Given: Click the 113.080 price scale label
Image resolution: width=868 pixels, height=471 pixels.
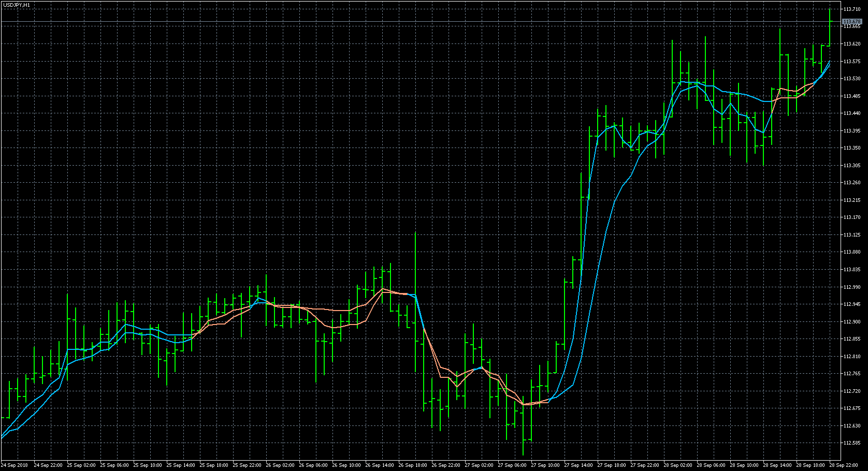Looking at the screenshot, I should coord(852,252).
